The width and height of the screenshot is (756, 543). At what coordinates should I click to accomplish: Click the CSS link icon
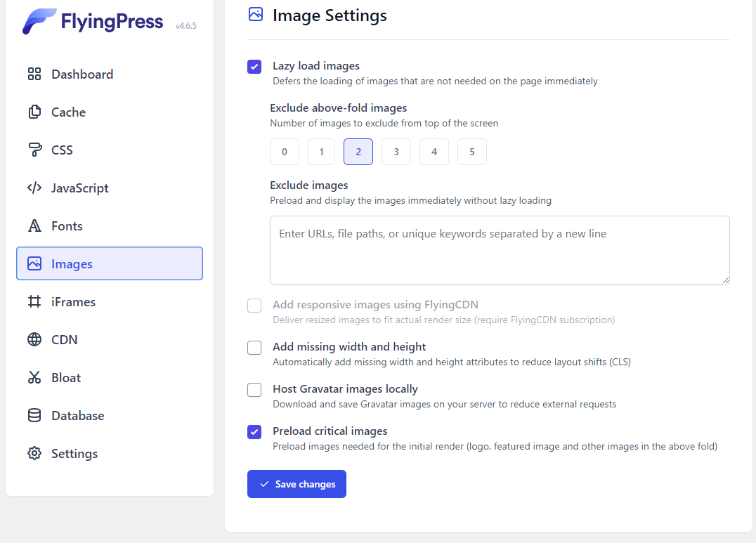coord(34,149)
